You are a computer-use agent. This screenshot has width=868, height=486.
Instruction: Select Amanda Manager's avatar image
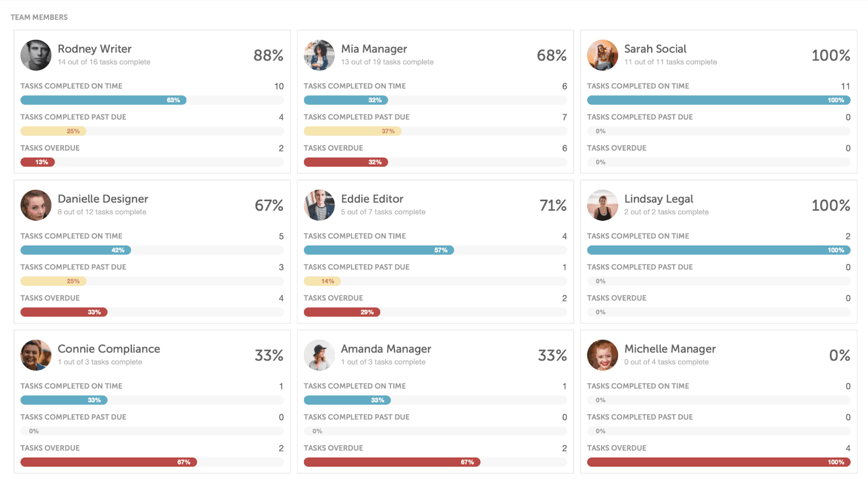tap(320, 355)
